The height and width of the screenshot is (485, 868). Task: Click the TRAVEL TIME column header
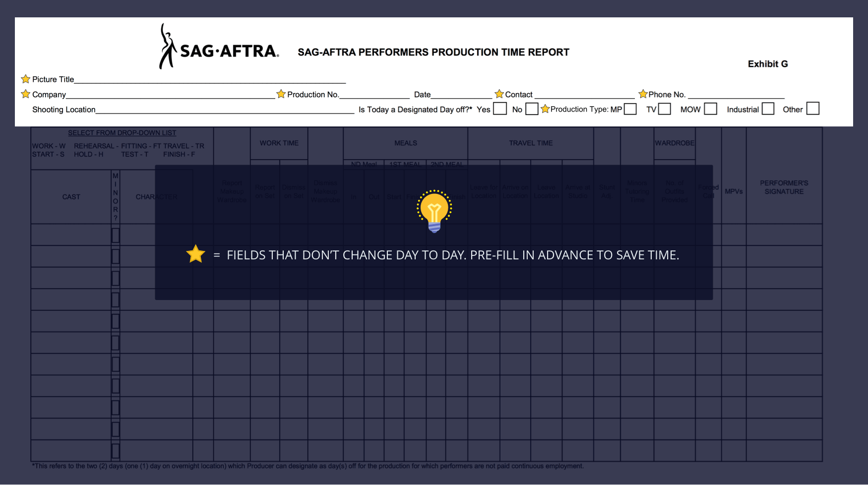click(x=531, y=143)
